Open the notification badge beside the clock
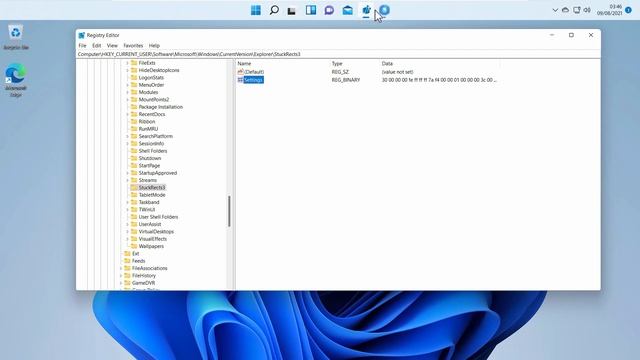 coord(629,10)
